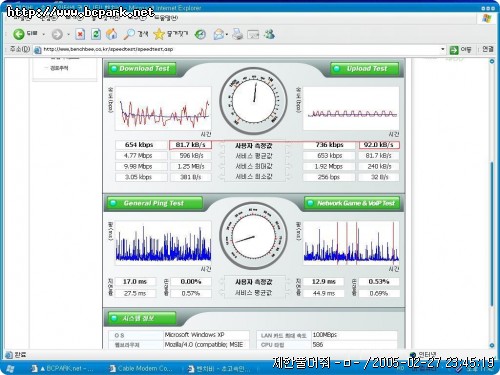
Task: Open the Messenger people icon
Action: pyautogui.click(x=269, y=34)
